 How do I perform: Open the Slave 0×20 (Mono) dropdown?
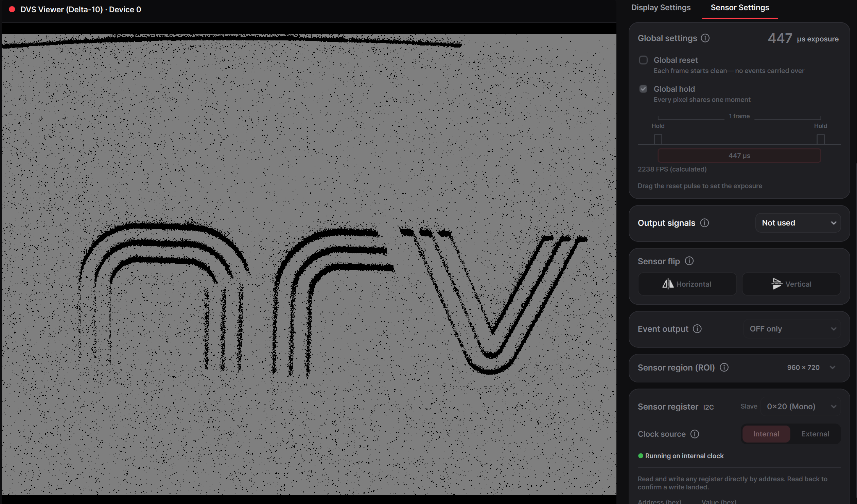pyautogui.click(x=801, y=407)
